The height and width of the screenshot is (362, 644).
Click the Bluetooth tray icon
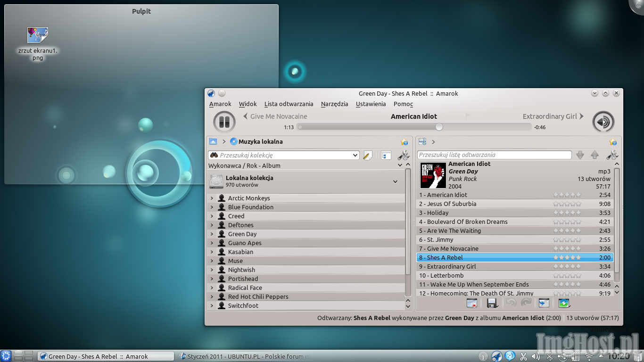point(549,356)
